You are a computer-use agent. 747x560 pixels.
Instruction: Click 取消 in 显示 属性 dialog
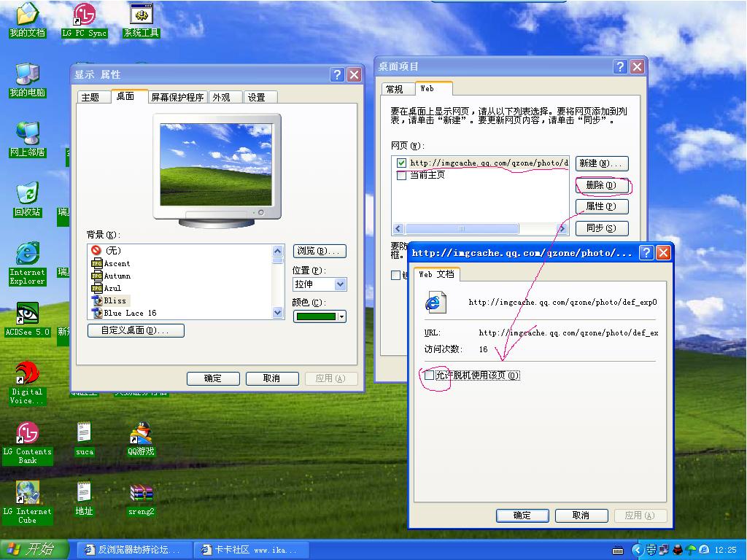point(272,378)
